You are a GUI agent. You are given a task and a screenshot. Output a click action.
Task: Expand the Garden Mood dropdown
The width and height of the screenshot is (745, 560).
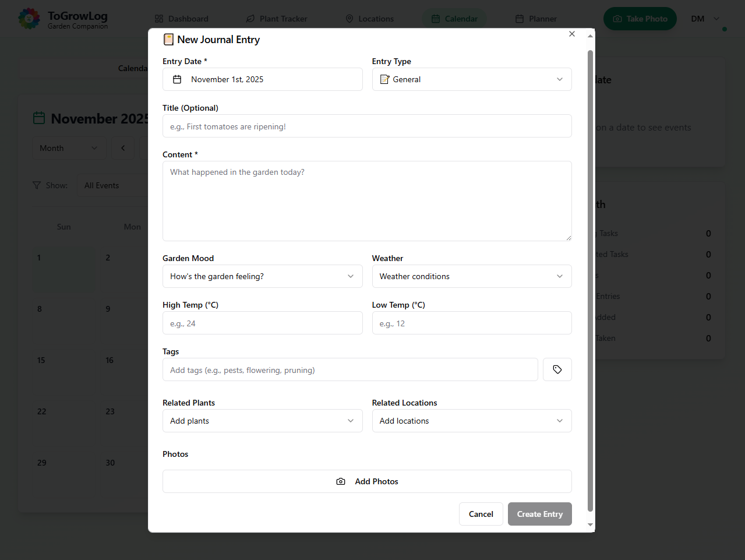(262, 276)
